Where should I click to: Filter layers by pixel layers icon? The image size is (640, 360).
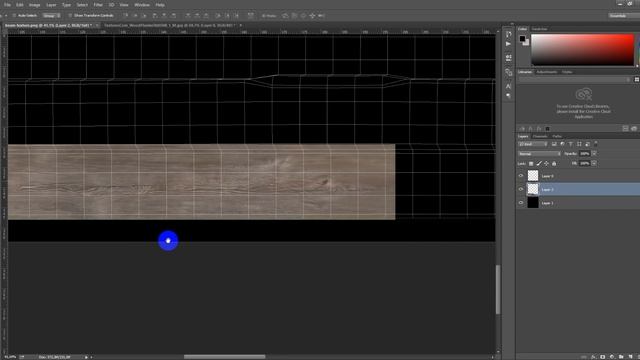(x=554, y=144)
